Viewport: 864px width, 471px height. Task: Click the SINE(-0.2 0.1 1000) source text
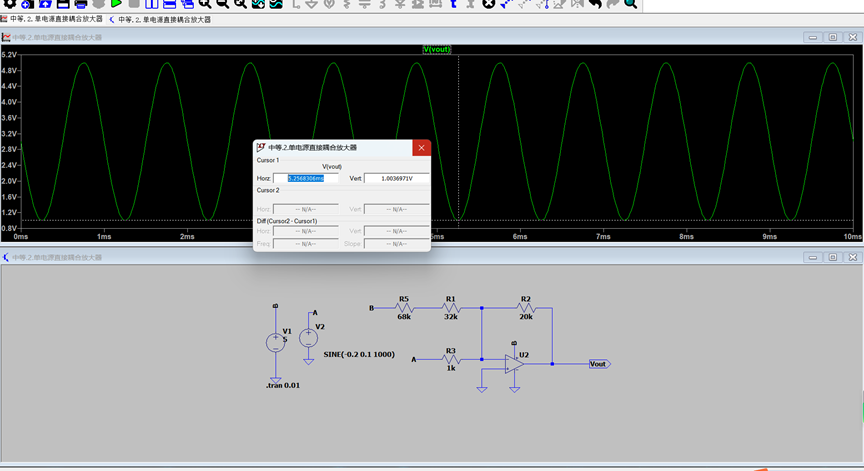coord(359,354)
